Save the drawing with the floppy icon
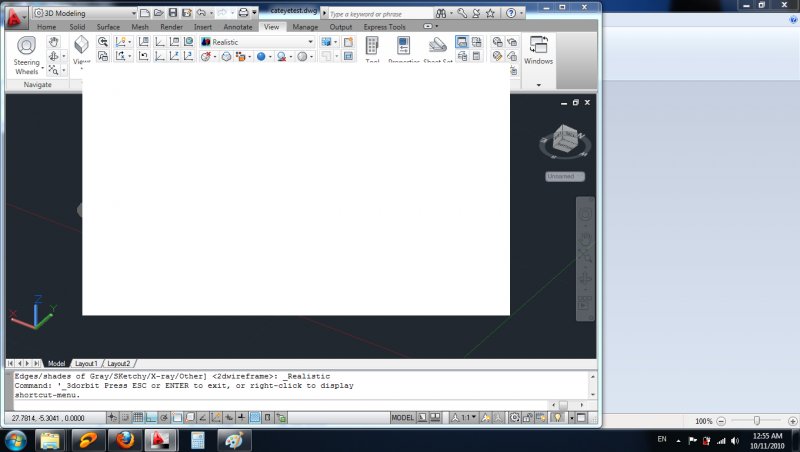Image resolution: width=800 pixels, height=452 pixels. 173,13
